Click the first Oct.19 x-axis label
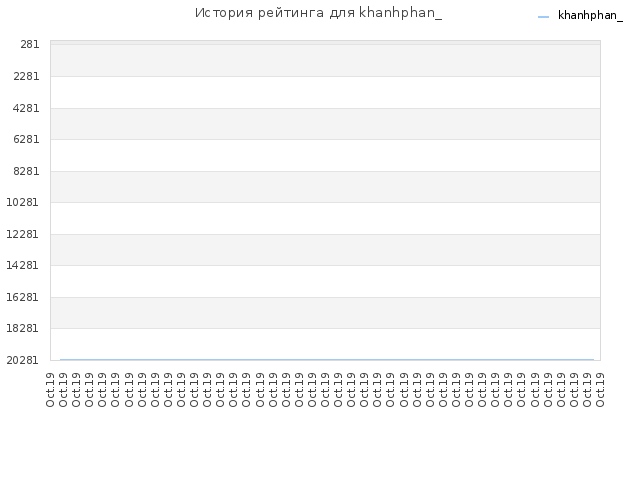This screenshot has width=640, height=480. pyautogui.click(x=50, y=390)
